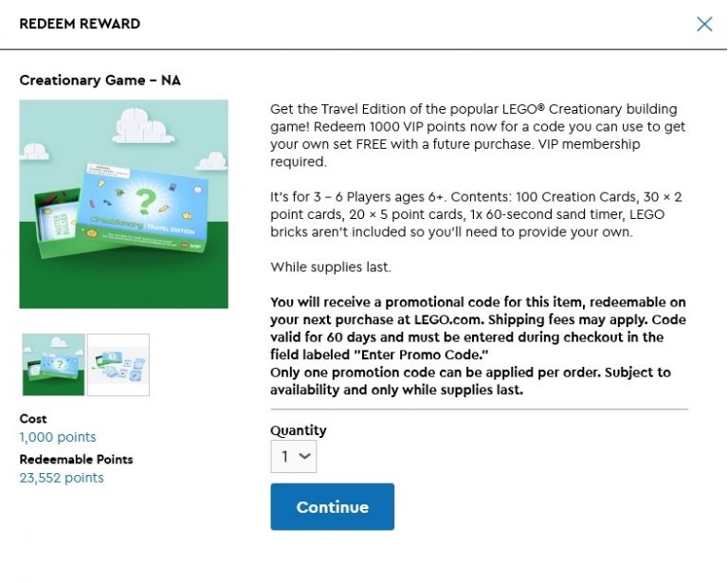The image size is (728, 583).
Task: Click the large Creationary box product image
Action: point(123,204)
